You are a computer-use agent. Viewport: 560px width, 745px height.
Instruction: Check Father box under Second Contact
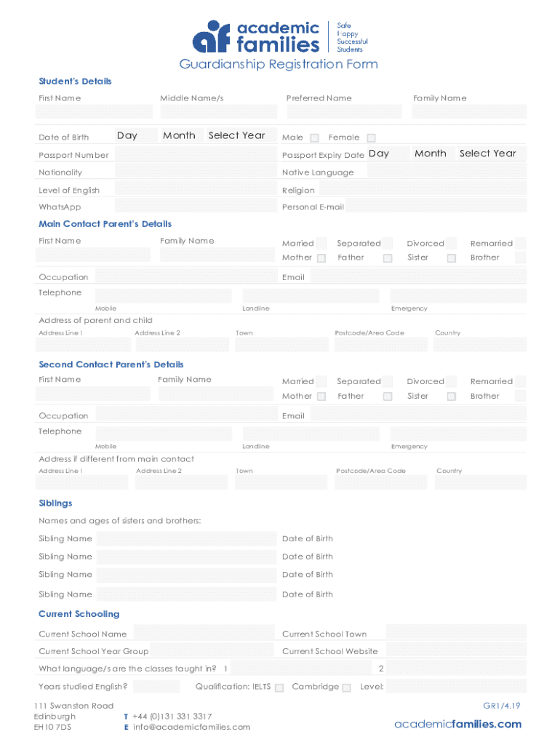pos(388,397)
